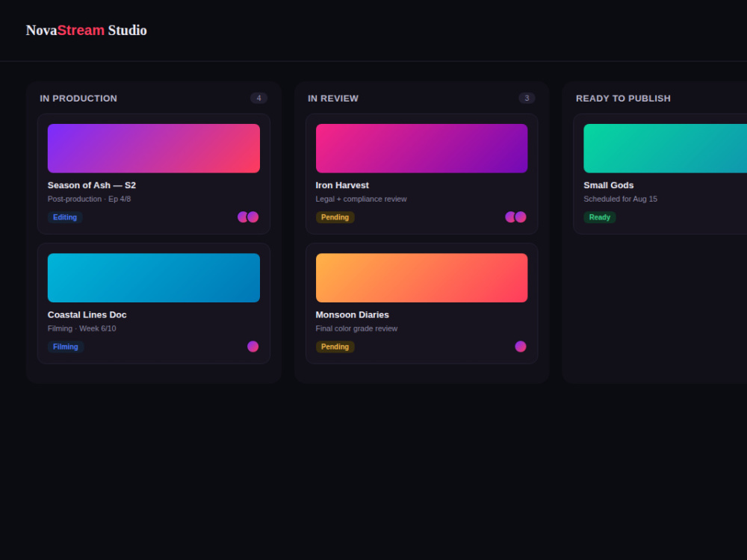Click the In Production count badge
Viewport: 747px width, 560px height.
(x=258, y=98)
